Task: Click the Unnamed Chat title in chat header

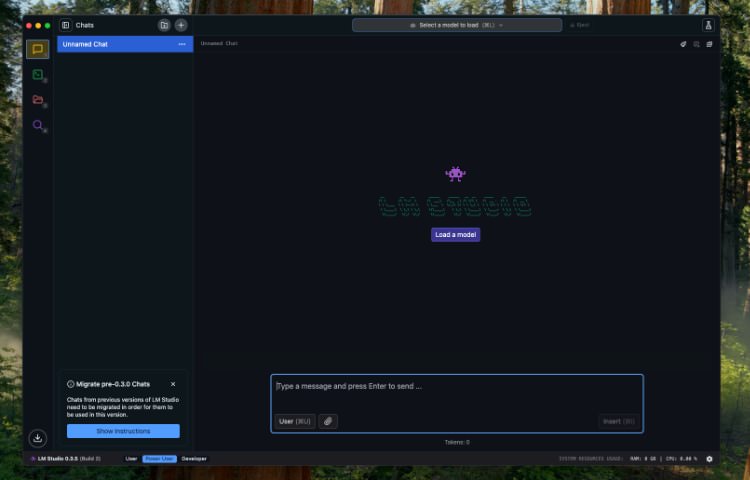Action: pos(219,44)
